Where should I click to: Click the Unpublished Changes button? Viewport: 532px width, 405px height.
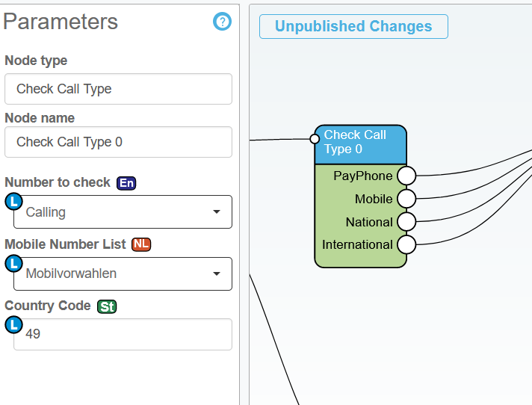(353, 27)
